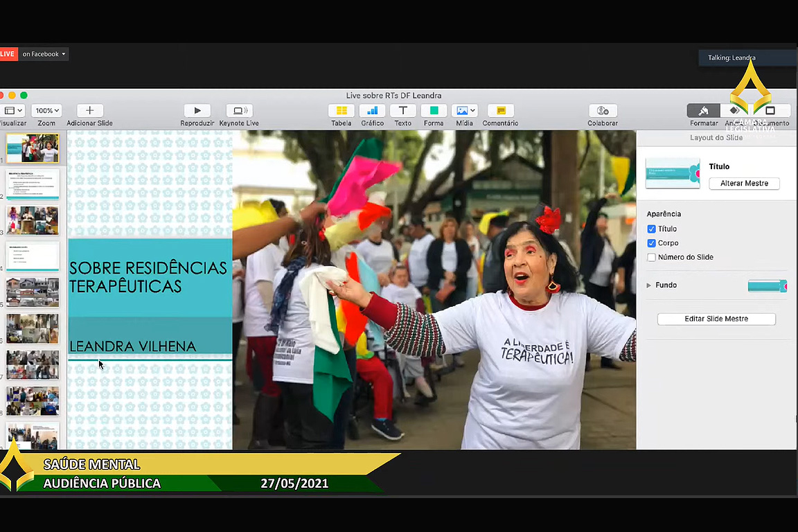This screenshot has width=798, height=532.
Task: Insert a table with the Tabela icon
Action: (x=342, y=111)
